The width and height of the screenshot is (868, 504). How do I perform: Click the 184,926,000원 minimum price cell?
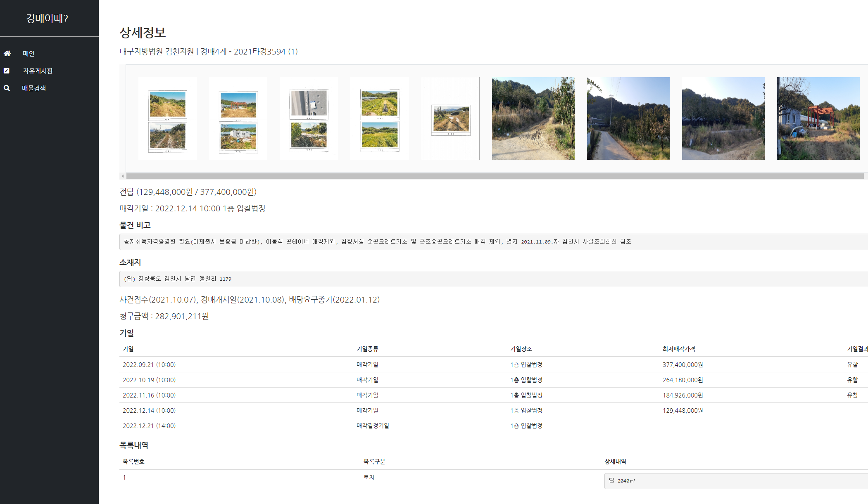pos(683,395)
